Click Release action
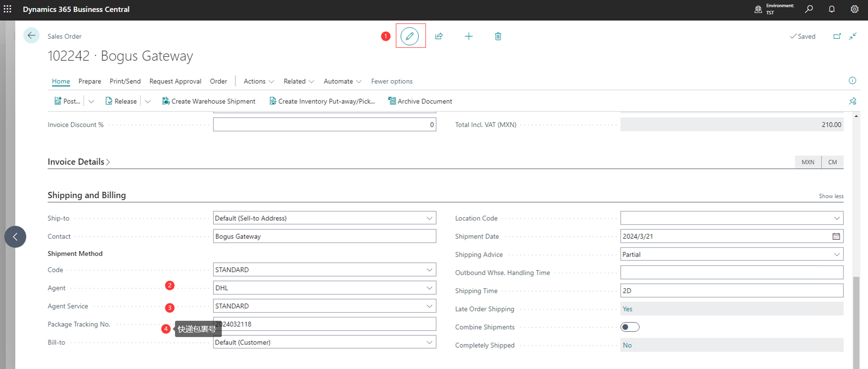 click(121, 101)
